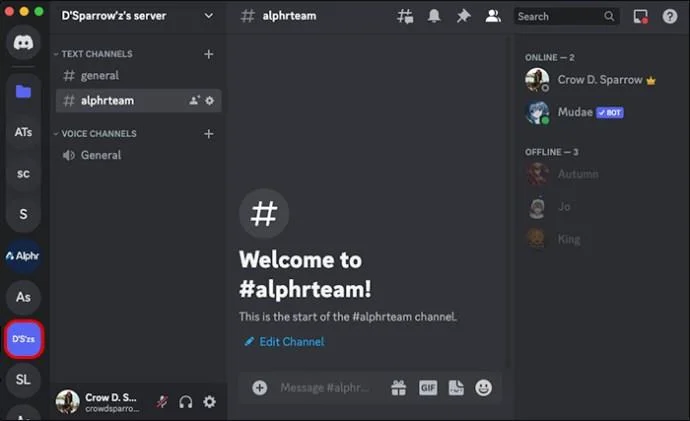This screenshot has width=690, height=421.
Task: Toggle the member list visibility
Action: 492,16
